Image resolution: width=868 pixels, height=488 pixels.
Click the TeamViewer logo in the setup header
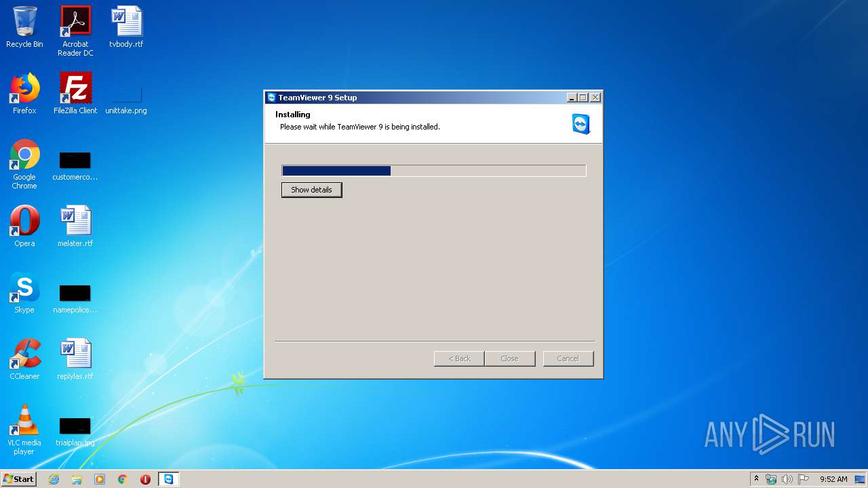pyautogui.click(x=581, y=124)
